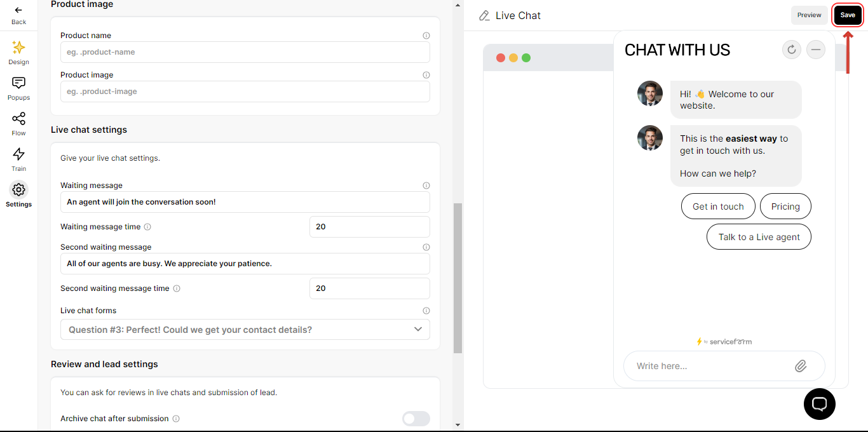Open the Settings tab in sidebar

[18, 195]
